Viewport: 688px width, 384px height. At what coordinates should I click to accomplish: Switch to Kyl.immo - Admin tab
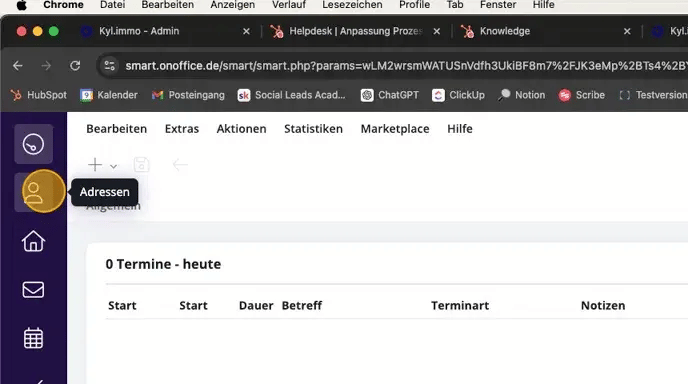(x=139, y=31)
